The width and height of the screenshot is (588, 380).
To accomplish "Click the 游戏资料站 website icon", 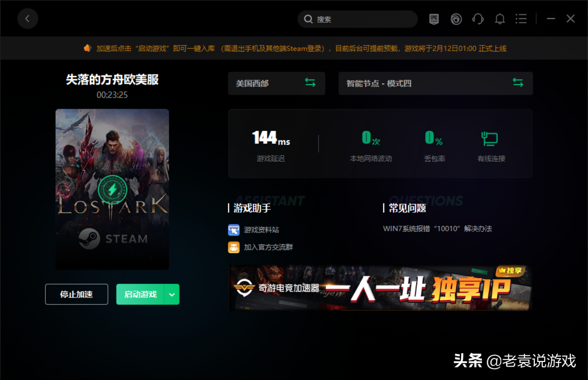I will pos(234,230).
